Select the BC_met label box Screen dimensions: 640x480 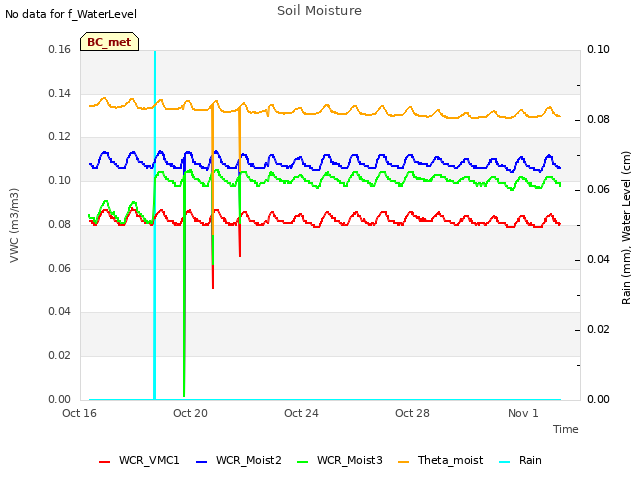click(x=109, y=42)
